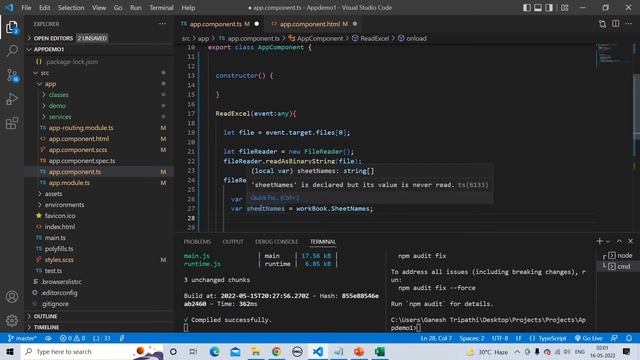Open the launch profile dropdown beside plus
This screenshot has width=640, height=360.
tap(608, 242)
